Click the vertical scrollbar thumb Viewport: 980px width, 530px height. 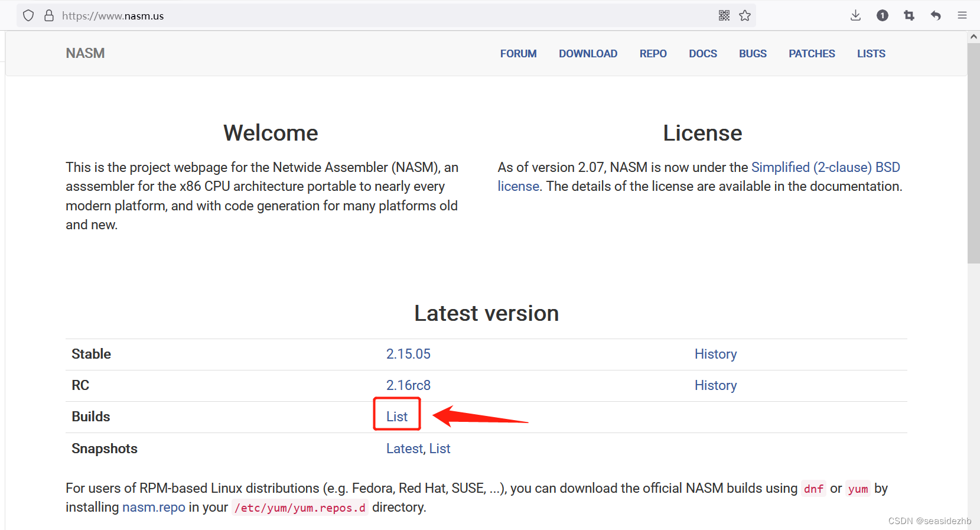[974, 154]
